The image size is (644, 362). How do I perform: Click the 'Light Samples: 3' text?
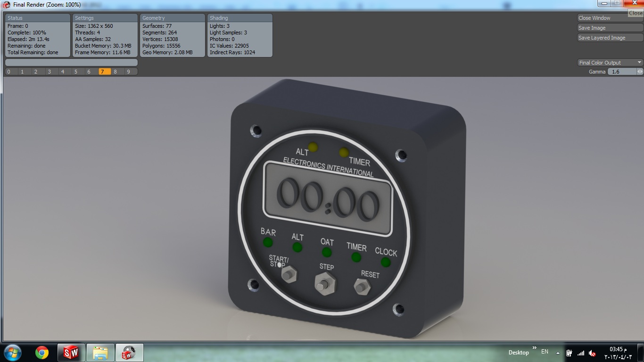(x=228, y=33)
